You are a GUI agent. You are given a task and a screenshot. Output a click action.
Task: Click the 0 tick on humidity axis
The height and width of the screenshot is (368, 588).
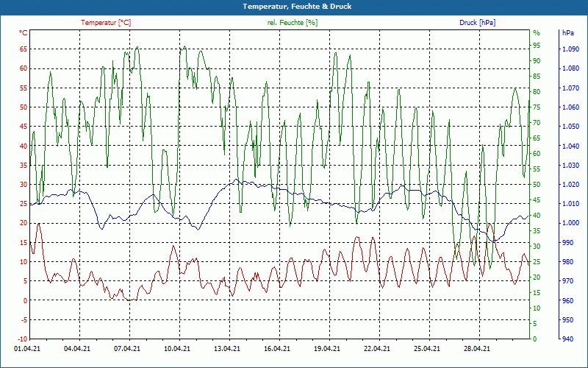(535, 339)
